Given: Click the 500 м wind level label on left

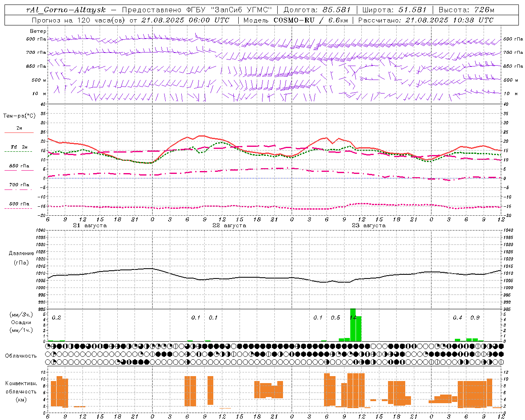Looking at the screenshot, I should point(39,80).
